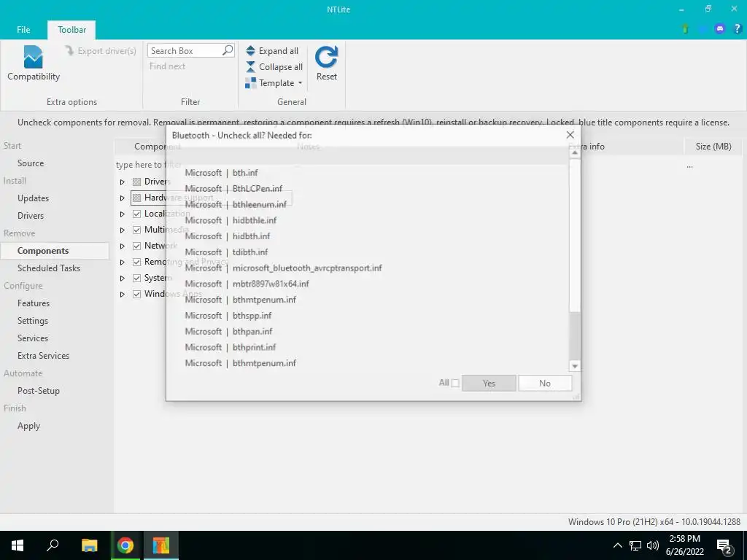Click the Find next button
Viewport: 747px width, 560px height.
167,66
